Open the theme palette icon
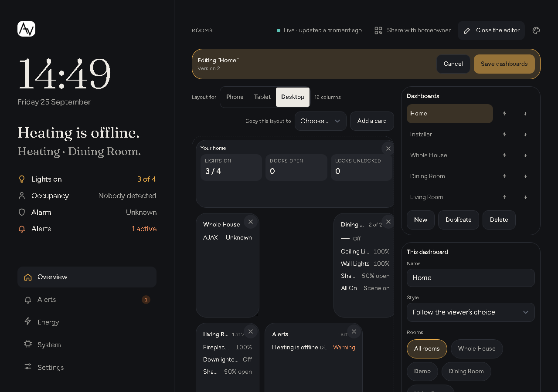The image size is (558, 392). pyautogui.click(x=536, y=30)
